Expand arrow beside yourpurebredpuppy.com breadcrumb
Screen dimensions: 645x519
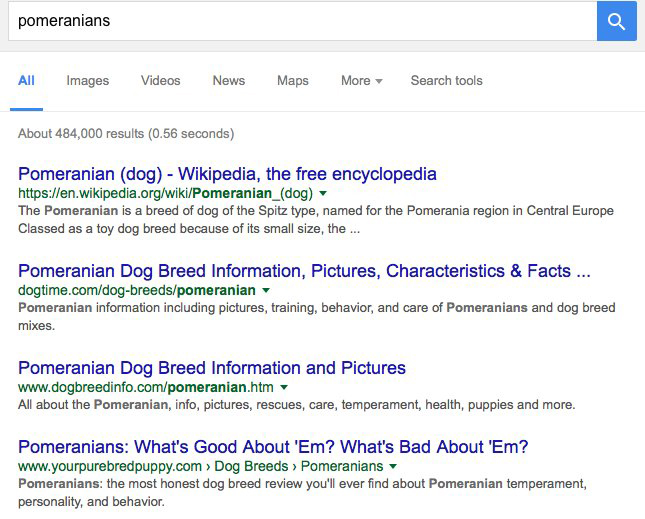[x=393, y=466]
